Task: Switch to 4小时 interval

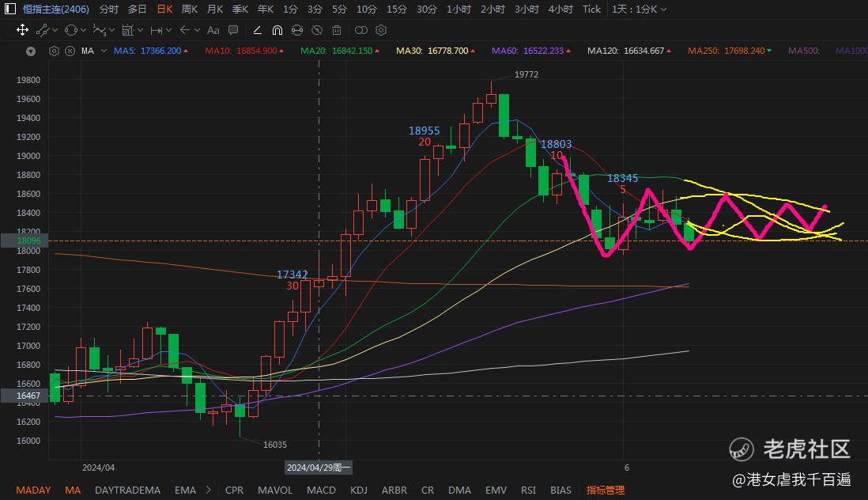Action: [560, 9]
